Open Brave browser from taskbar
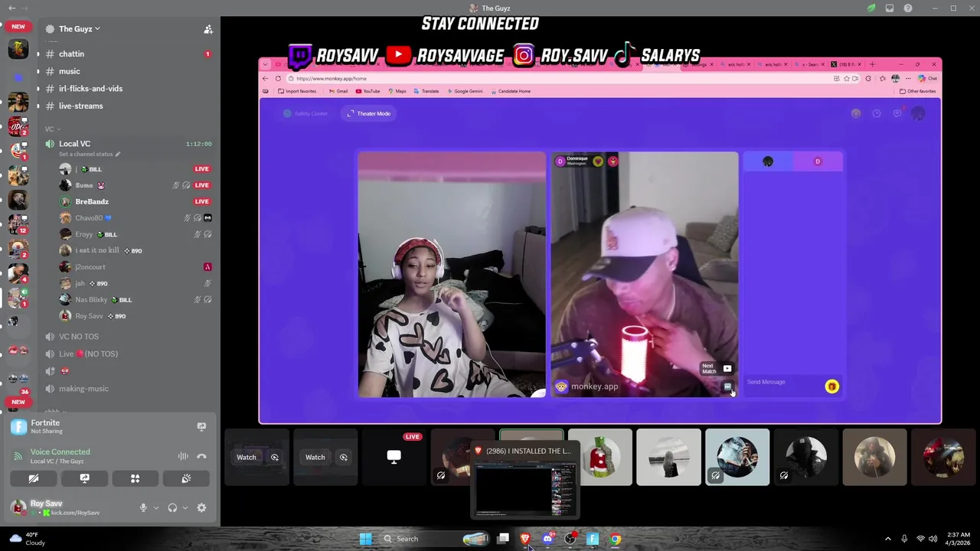 pyautogui.click(x=525, y=539)
